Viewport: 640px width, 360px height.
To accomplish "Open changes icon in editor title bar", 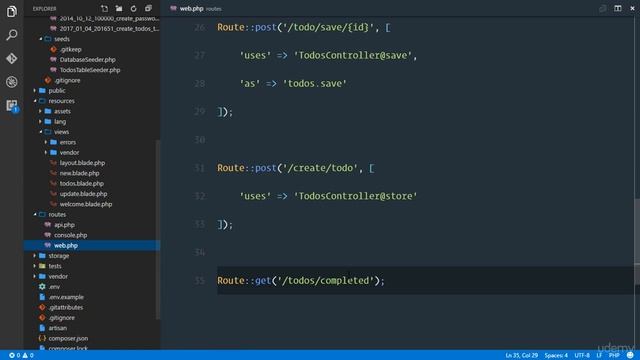I will (603, 9).
